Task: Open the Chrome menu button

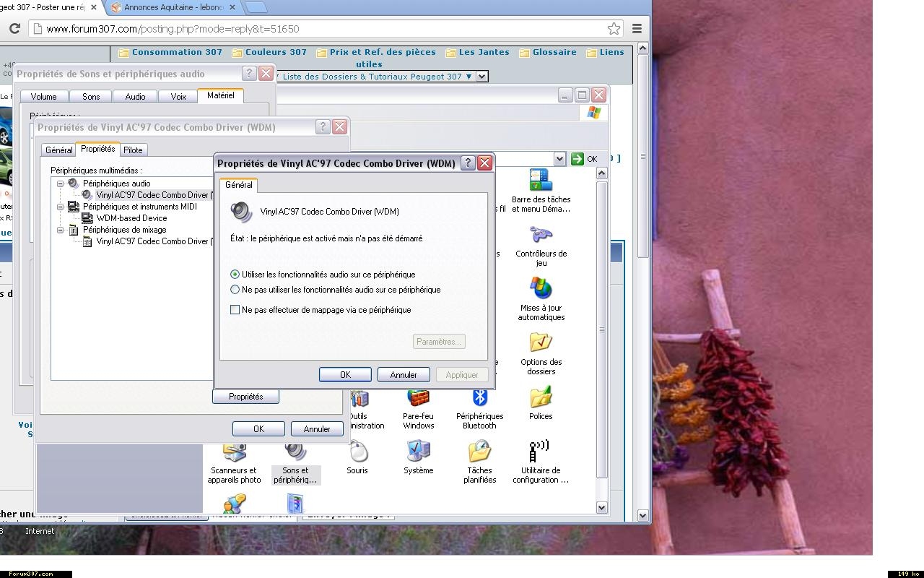Action: tap(637, 29)
